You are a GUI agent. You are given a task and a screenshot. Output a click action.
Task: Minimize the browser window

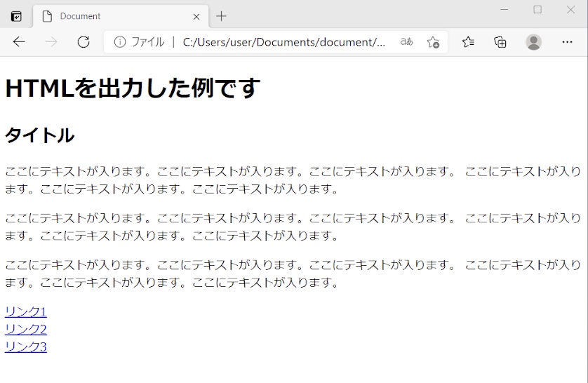click(x=505, y=10)
